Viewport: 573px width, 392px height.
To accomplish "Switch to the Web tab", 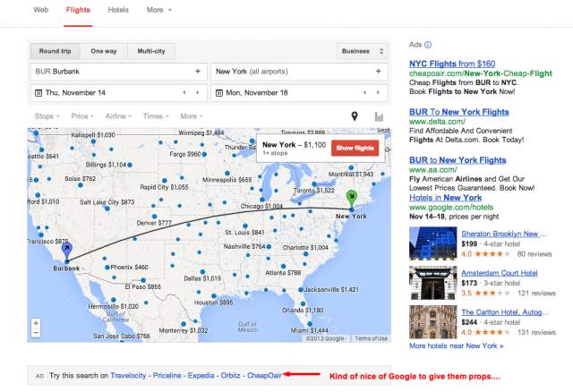I will point(41,10).
